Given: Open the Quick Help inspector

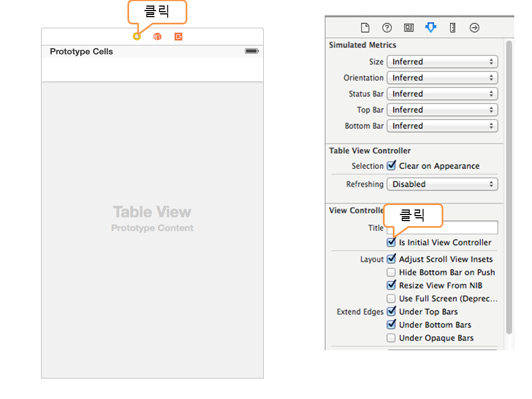Looking at the screenshot, I should [x=387, y=28].
